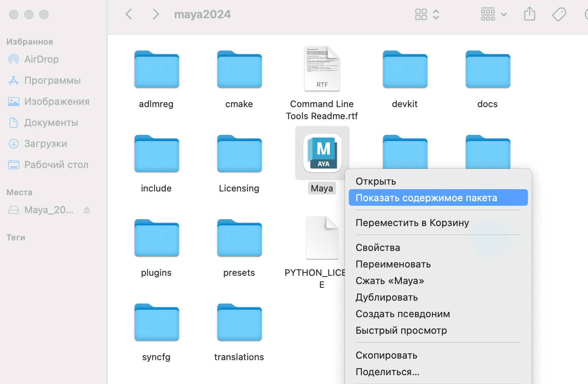Click Дублировать in the context menu
This screenshot has height=384, width=588.
[386, 297]
